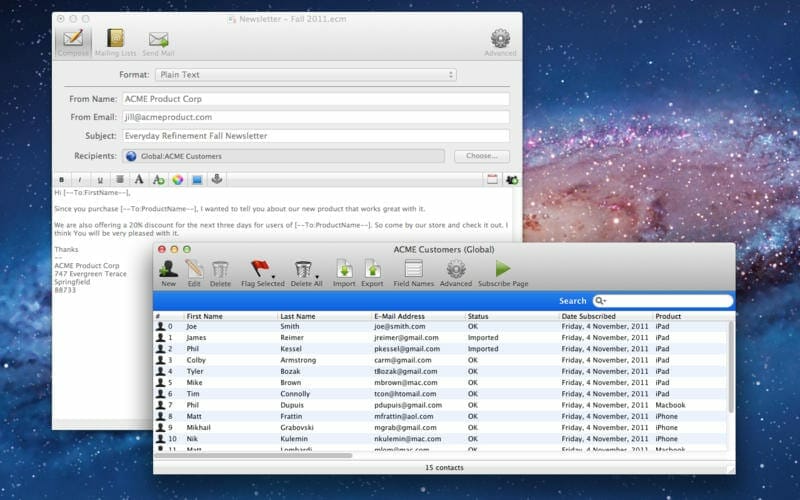Open the color wheel picker in editor toolbar
Screen dimensions: 800x500
(177, 179)
